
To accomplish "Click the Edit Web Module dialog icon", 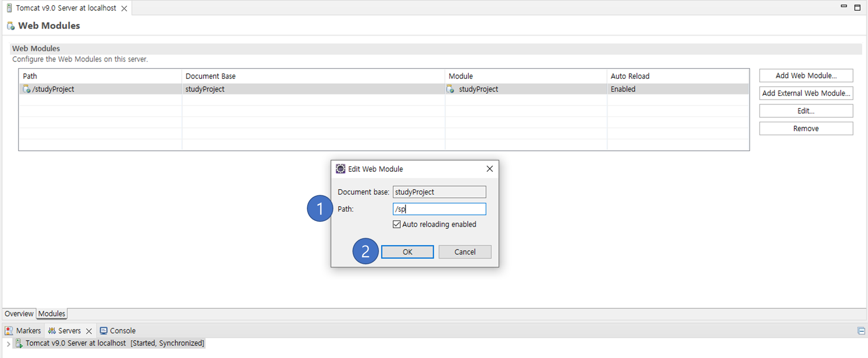I will point(341,169).
